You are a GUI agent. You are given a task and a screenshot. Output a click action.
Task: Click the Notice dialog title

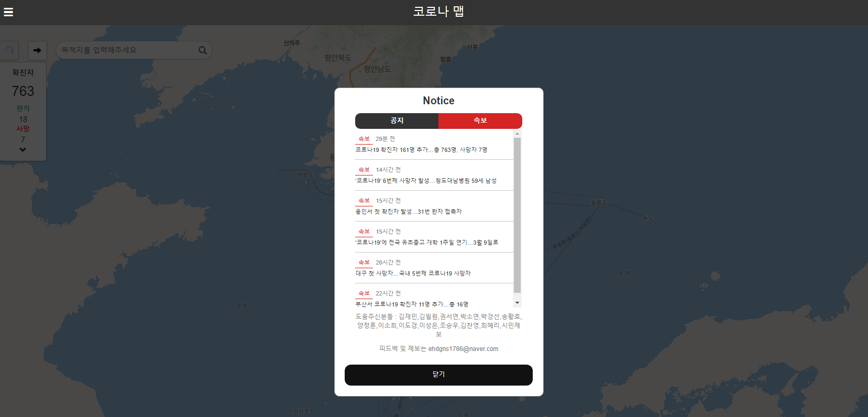[x=438, y=101]
